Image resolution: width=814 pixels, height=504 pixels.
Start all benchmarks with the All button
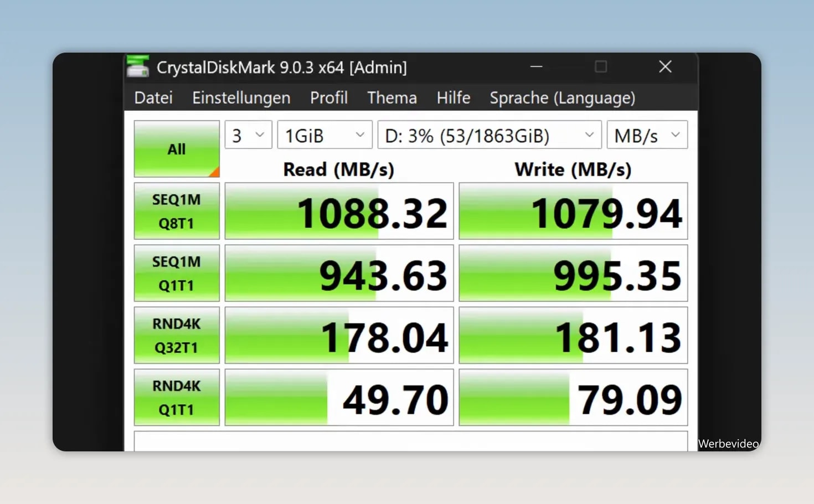[x=177, y=149]
